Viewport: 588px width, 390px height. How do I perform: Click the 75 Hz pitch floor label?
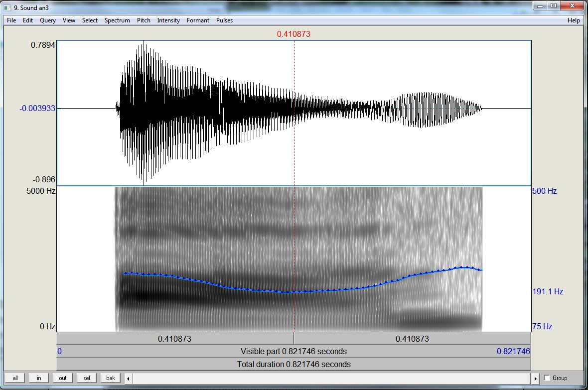pyautogui.click(x=542, y=326)
